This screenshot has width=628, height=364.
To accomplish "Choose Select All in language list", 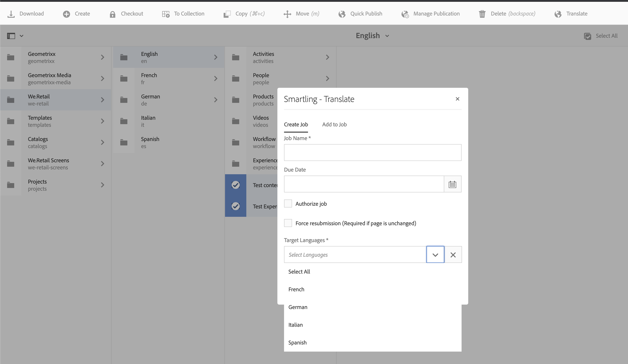I will 373,272.
